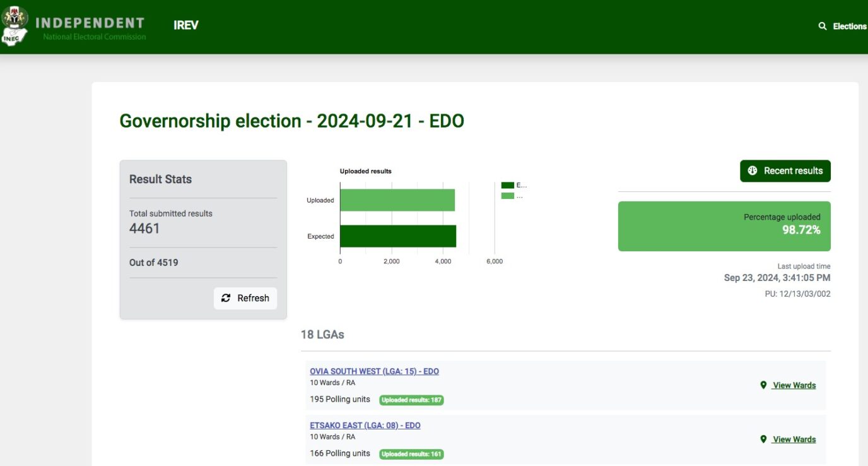Click the Ovia South West map pin icon
868x466 pixels.
coord(763,385)
